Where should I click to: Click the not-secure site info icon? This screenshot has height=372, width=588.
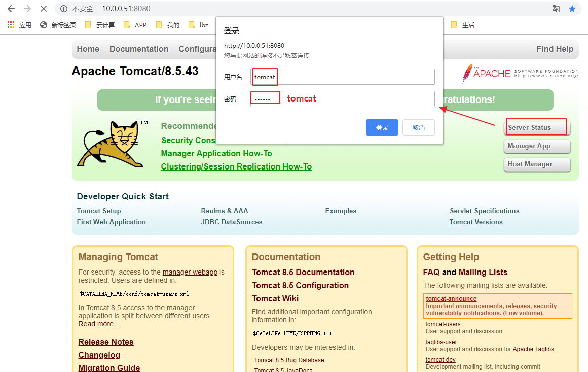(x=64, y=9)
